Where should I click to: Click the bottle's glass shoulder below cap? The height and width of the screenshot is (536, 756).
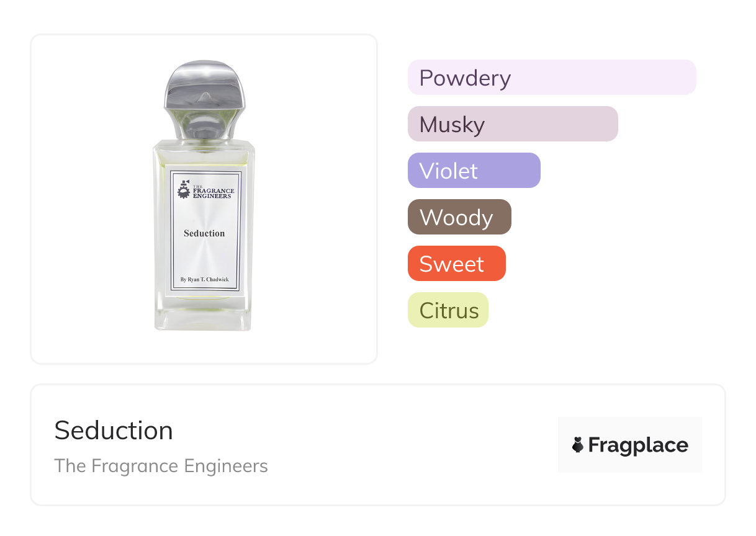pos(204,150)
